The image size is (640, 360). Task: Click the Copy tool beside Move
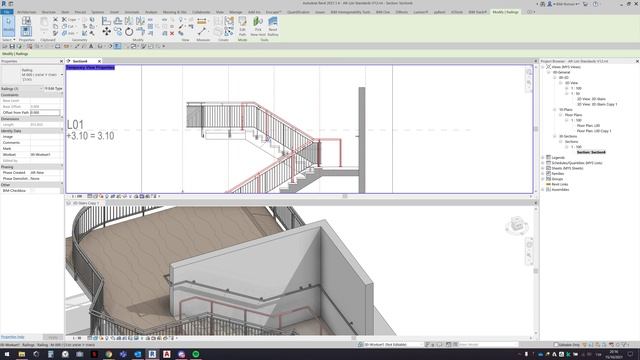click(x=118, y=31)
